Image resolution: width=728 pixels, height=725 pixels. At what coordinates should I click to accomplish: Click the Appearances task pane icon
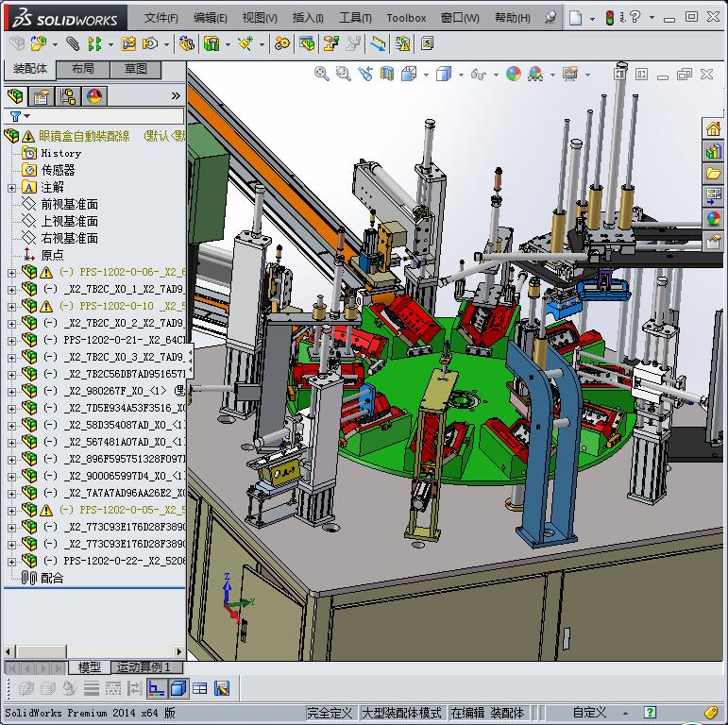click(x=713, y=219)
